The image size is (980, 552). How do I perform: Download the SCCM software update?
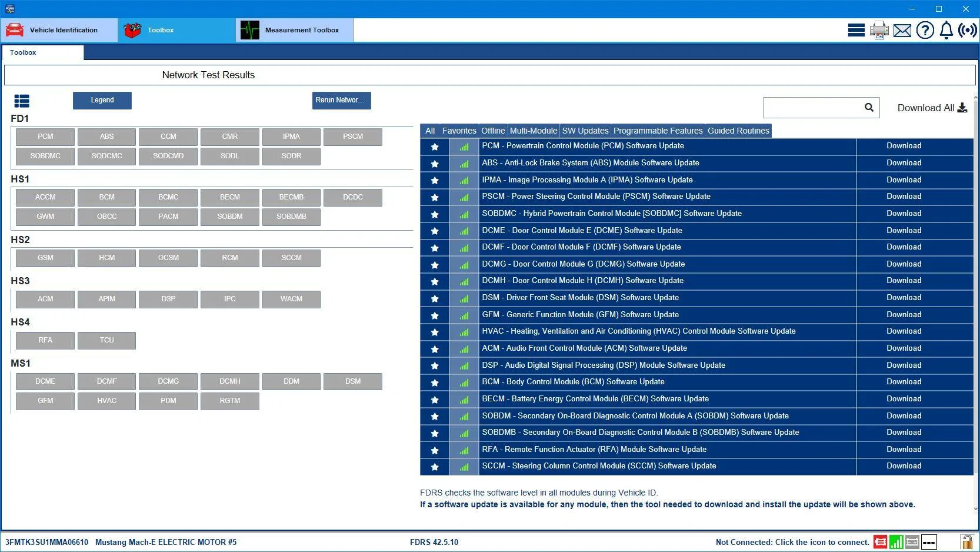point(904,466)
